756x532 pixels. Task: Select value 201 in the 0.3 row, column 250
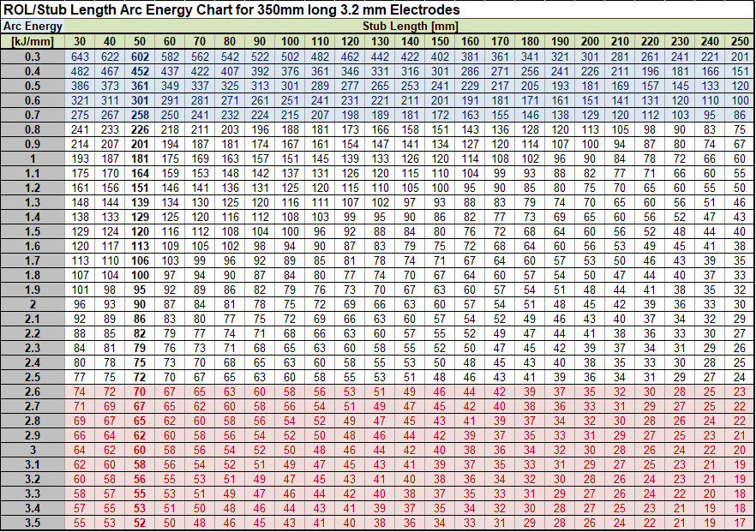740,57
